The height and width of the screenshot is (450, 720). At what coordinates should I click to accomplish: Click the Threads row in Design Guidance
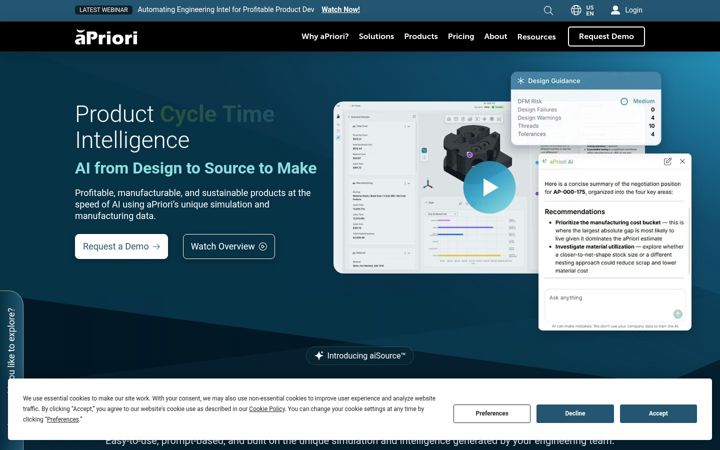586,126
